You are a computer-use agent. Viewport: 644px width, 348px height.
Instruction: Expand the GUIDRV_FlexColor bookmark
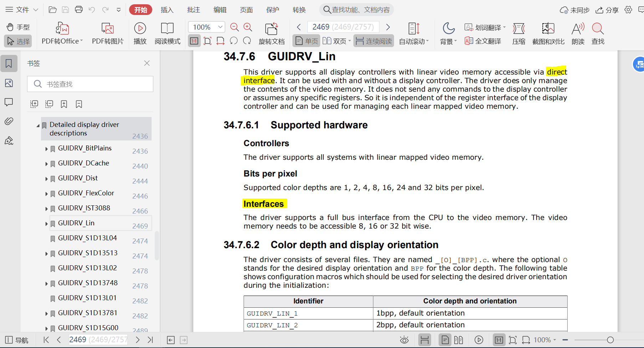(x=46, y=194)
